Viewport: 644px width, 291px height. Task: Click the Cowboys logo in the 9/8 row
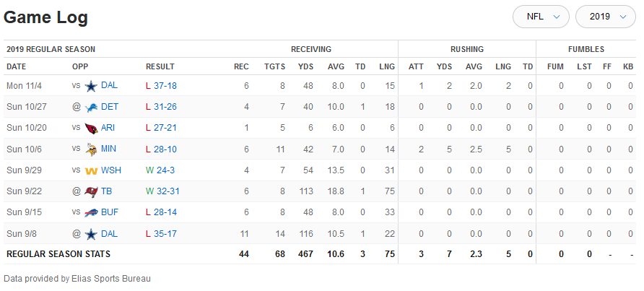click(91, 234)
